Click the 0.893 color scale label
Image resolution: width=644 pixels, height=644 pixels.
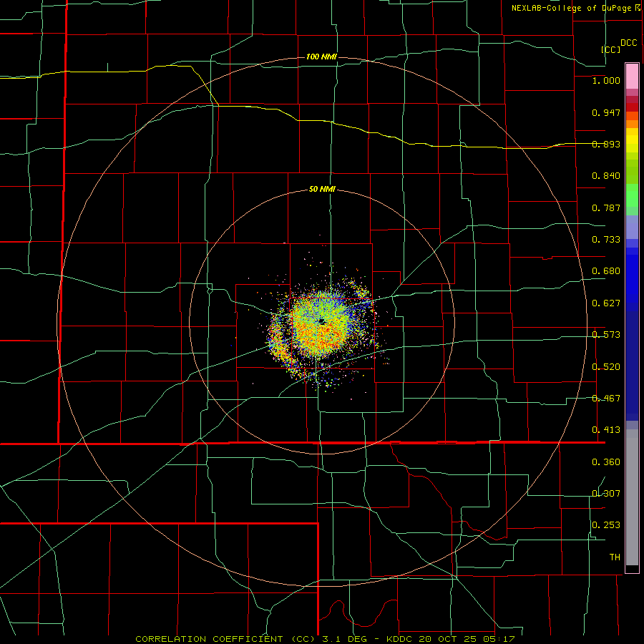coord(606,144)
